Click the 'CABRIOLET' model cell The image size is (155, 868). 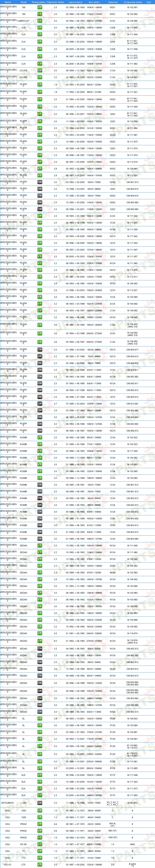24,21
